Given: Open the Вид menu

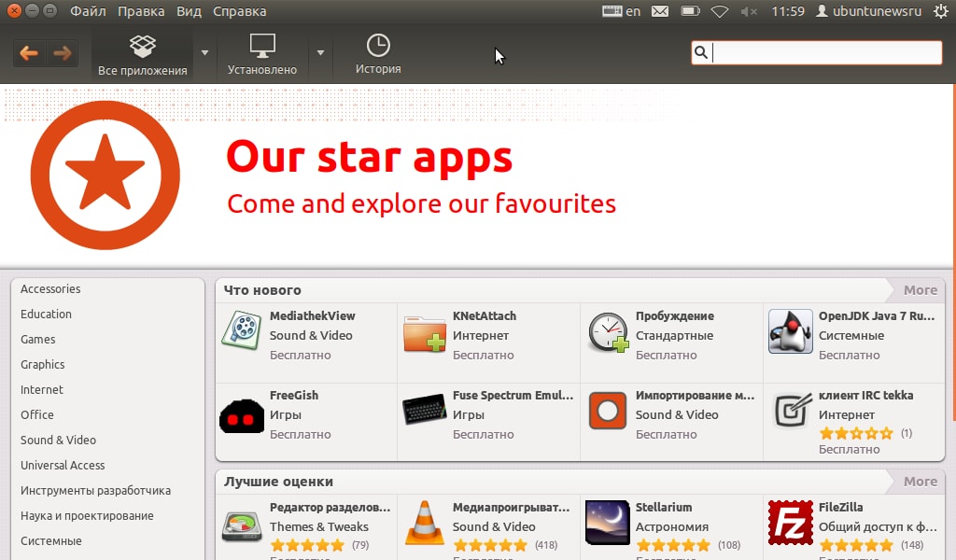Looking at the screenshot, I should pos(189,11).
